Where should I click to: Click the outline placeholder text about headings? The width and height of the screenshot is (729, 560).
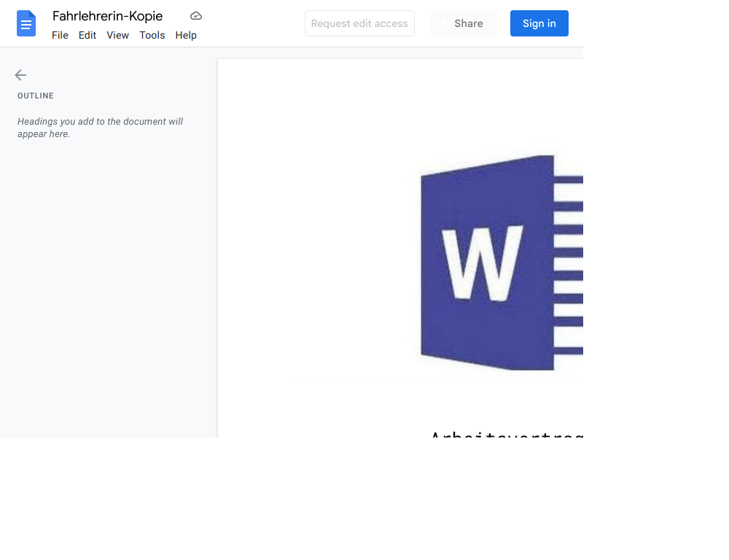tap(100, 128)
